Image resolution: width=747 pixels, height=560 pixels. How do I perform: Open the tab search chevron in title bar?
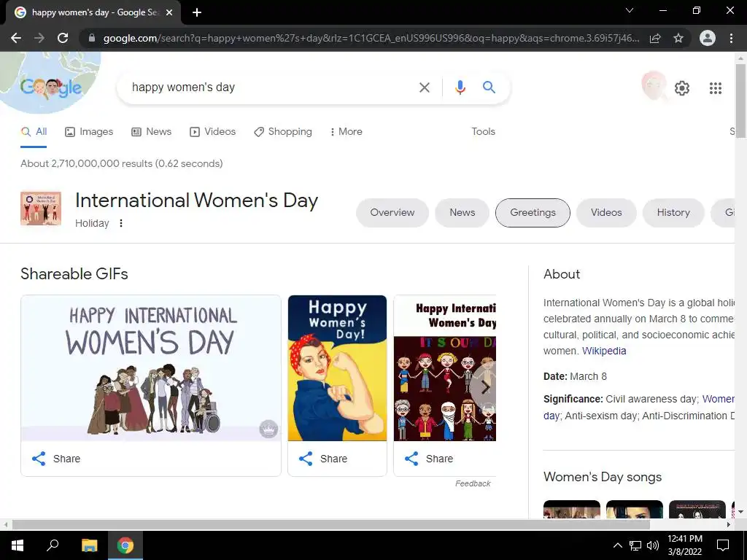click(630, 10)
